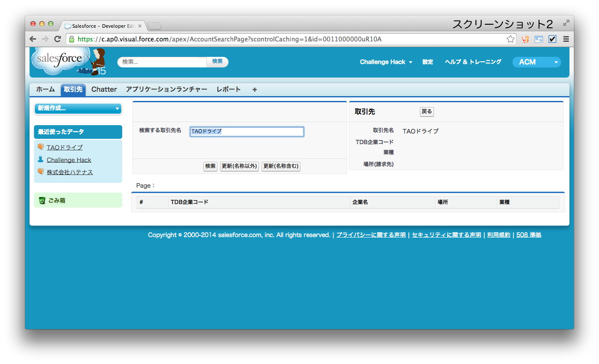
Task: Click the # column header
Action: (x=153, y=202)
